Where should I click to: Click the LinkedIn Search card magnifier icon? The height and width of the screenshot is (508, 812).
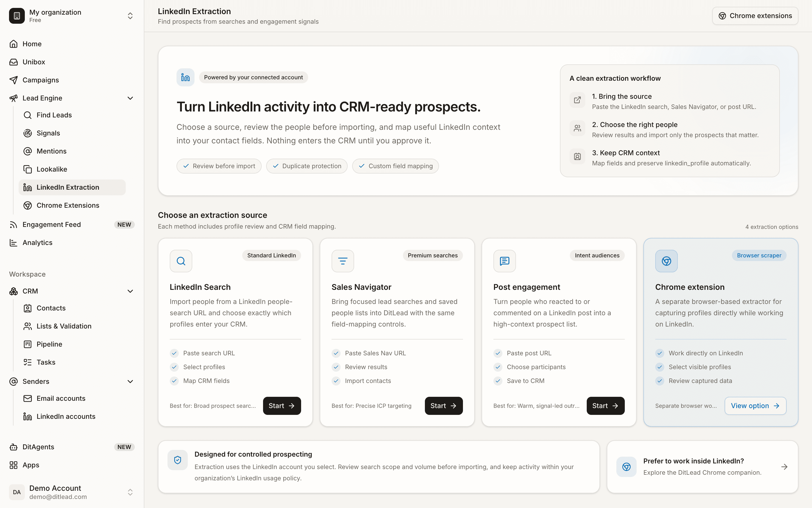[x=181, y=261]
